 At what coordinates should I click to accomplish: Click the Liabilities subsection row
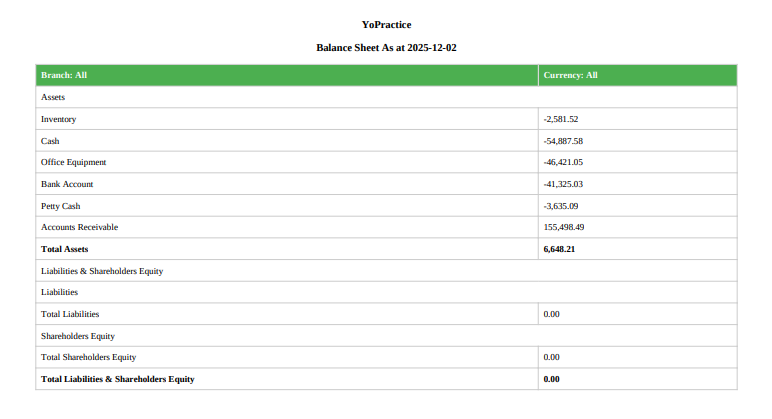tap(386, 292)
